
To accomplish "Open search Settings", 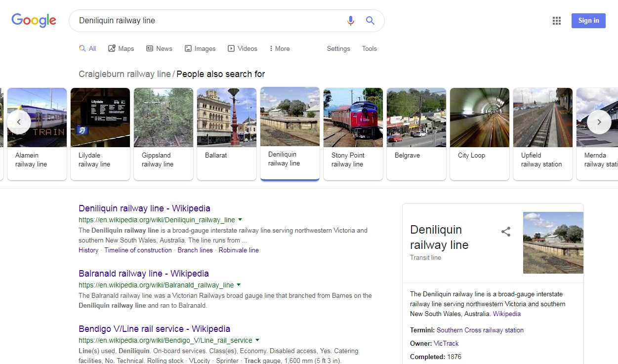I will [x=338, y=48].
